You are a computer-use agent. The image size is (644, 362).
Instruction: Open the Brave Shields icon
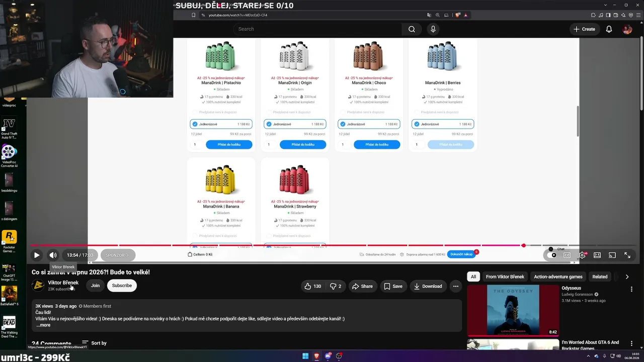tap(457, 15)
